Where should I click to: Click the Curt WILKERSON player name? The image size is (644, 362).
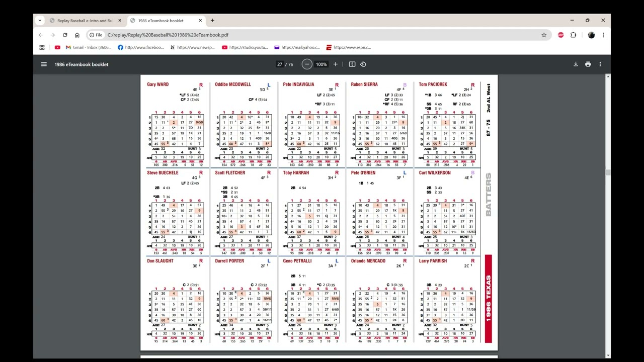(435, 173)
